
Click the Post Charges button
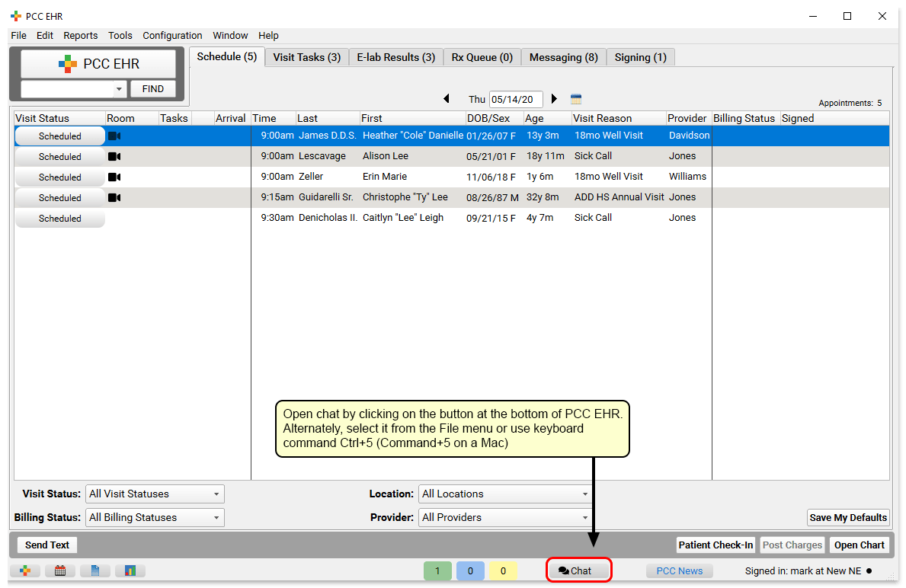[792, 545]
